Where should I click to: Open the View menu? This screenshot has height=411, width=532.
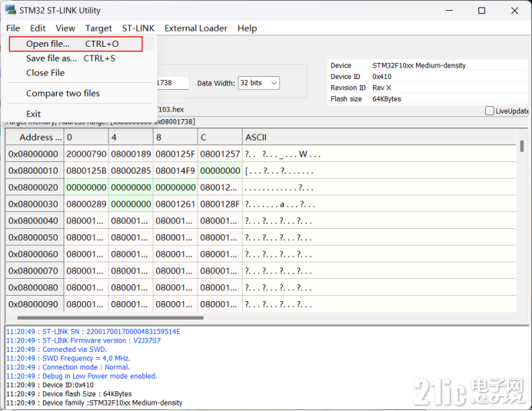[65, 28]
